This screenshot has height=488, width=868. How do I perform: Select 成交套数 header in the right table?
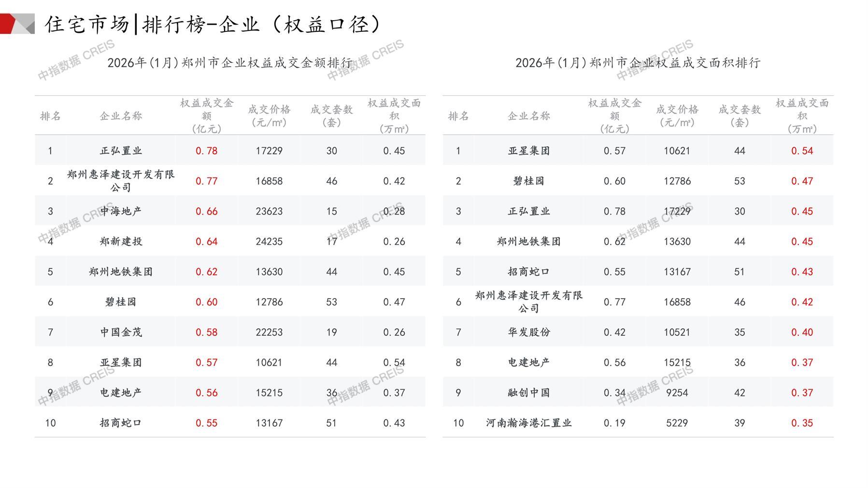tap(740, 116)
